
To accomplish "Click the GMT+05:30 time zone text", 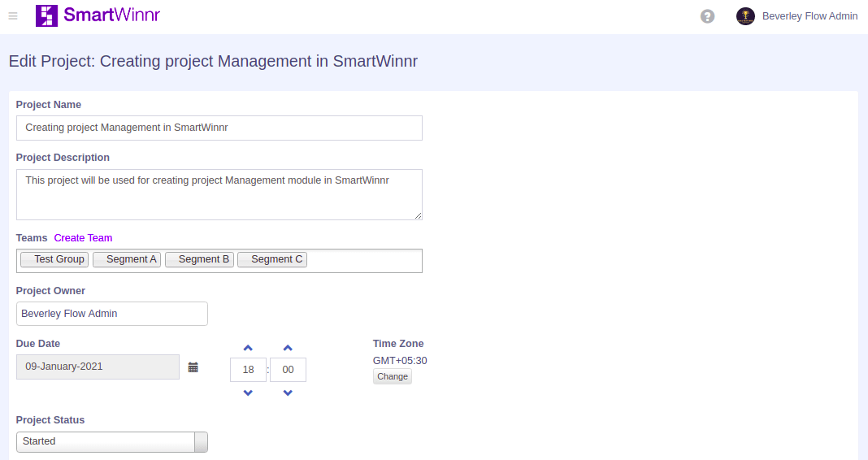I will tap(400, 361).
